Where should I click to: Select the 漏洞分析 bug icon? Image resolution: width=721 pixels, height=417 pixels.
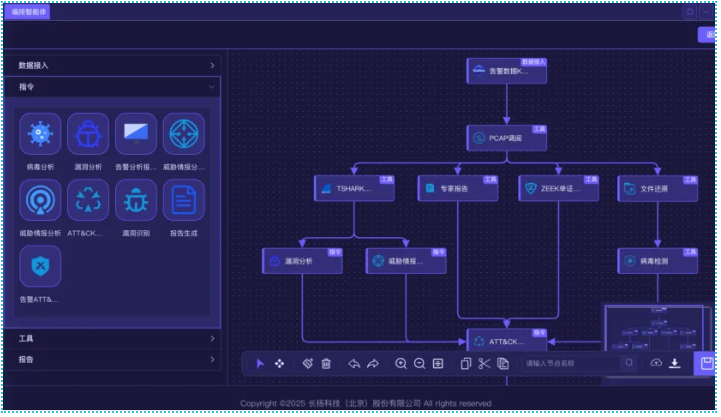tap(88, 134)
